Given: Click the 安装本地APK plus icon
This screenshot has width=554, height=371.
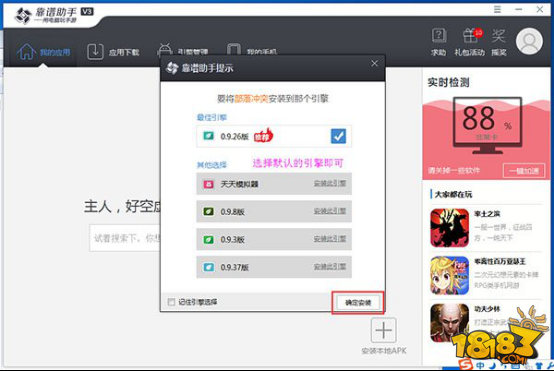Looking at the screenshot, I should (383, 330).
